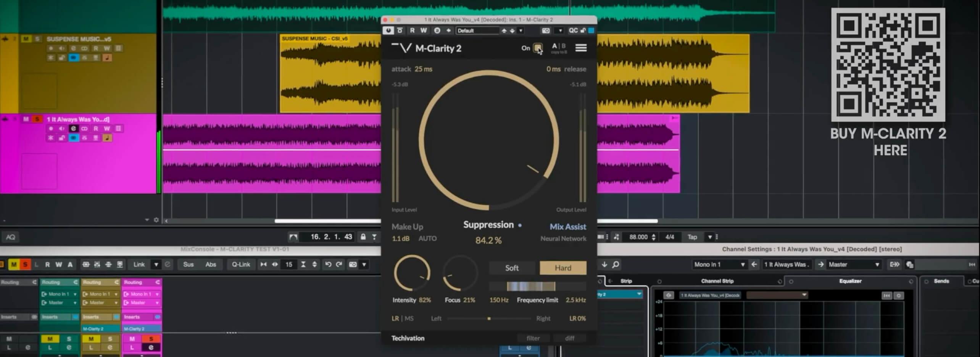Open the EQ preset dropdown in Equalizer panel
This screenshot has width=980, height=357.
click(777, 295)
